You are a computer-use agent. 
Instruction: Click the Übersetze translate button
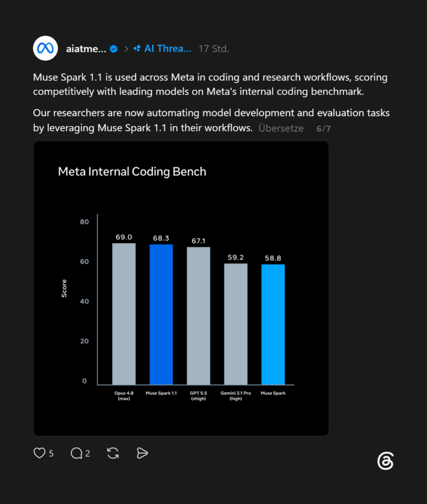281,128
